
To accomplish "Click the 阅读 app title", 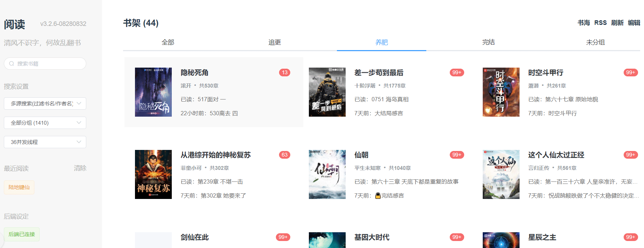I will pos(14,24).
